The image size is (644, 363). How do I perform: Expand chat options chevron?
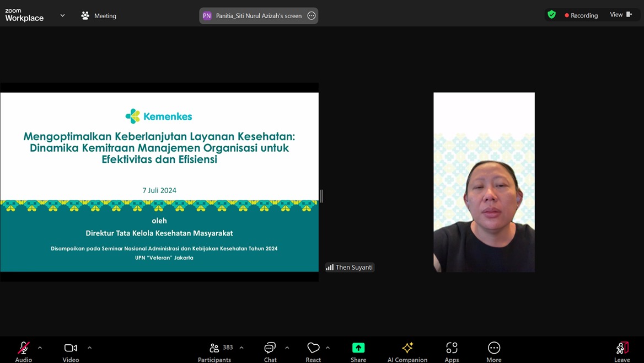pos(287,348)
